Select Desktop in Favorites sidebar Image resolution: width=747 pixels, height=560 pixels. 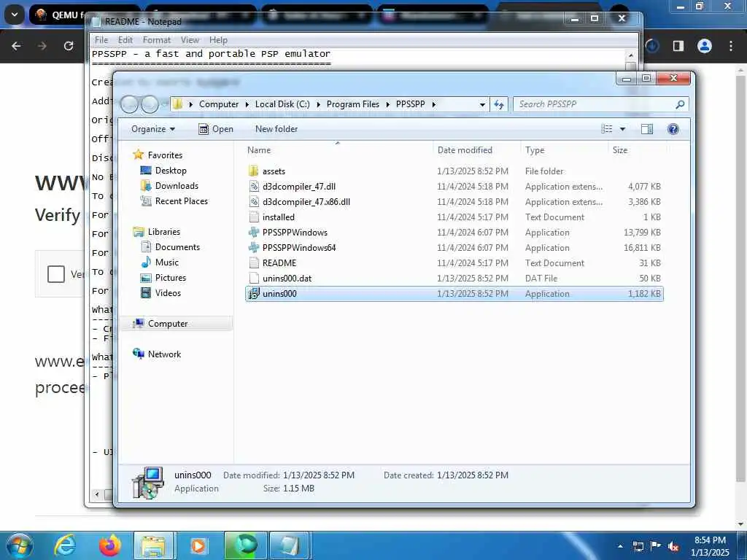(163, 171)
